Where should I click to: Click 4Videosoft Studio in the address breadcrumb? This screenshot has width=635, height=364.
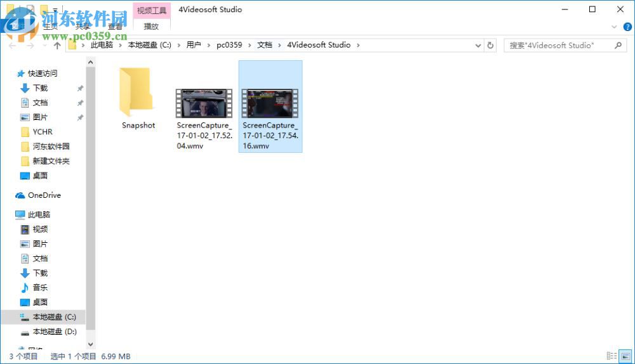click(319, 45)
